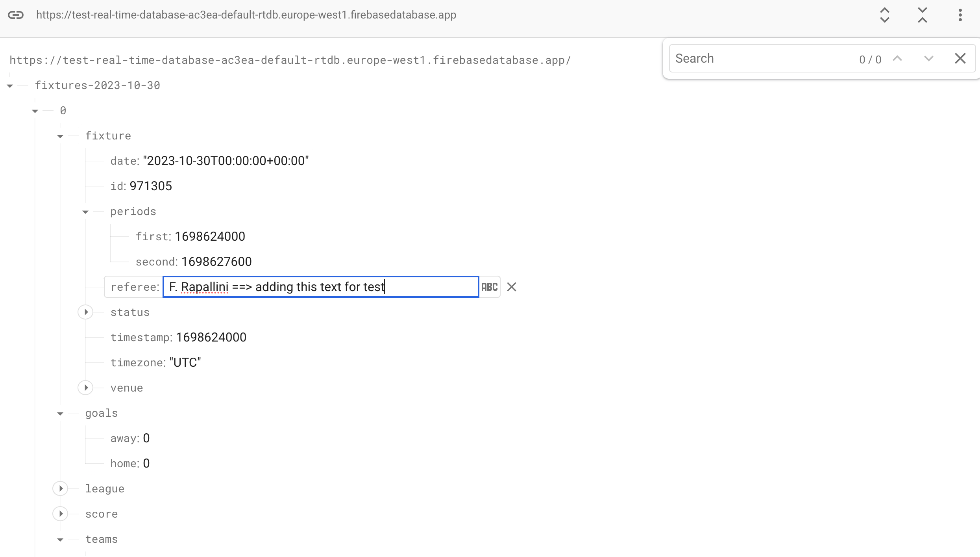Expand the venue tree node
The image size is (980, 557).
point(85,388)
